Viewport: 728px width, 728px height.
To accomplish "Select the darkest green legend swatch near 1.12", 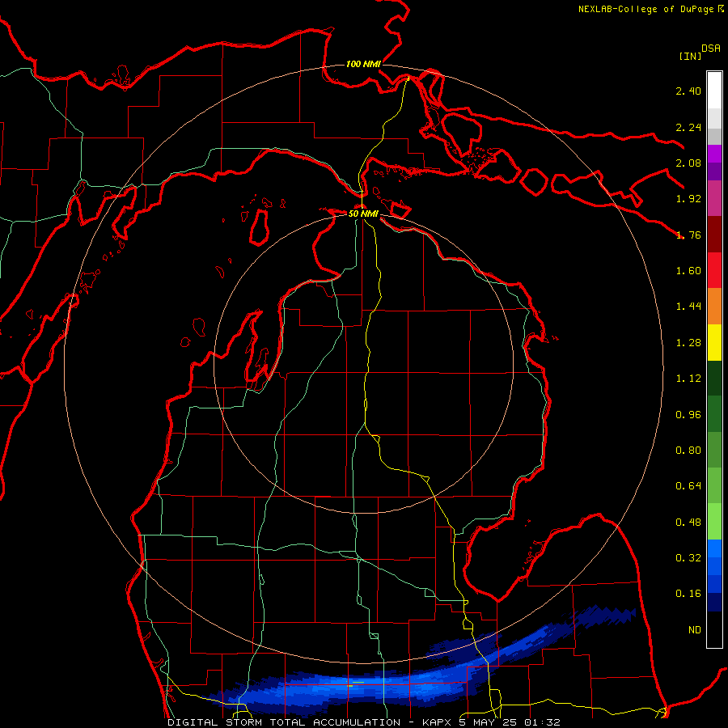I will coord(714,379).
